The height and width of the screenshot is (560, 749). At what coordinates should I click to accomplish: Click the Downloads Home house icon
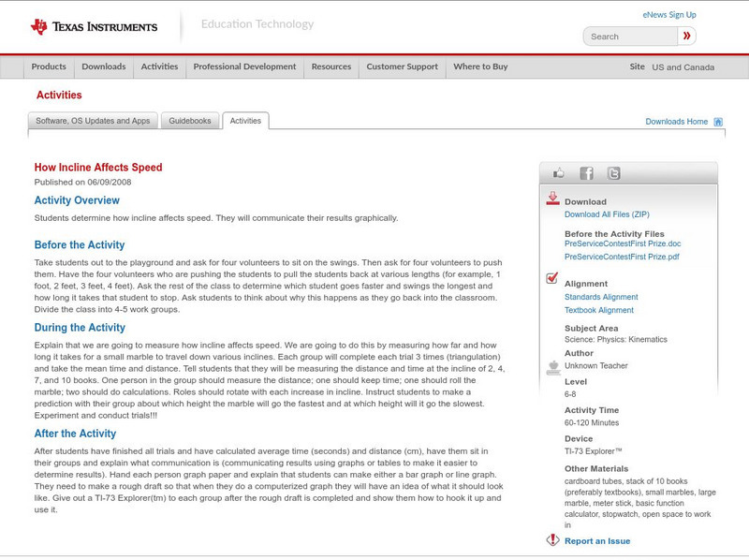coord(717,121)
